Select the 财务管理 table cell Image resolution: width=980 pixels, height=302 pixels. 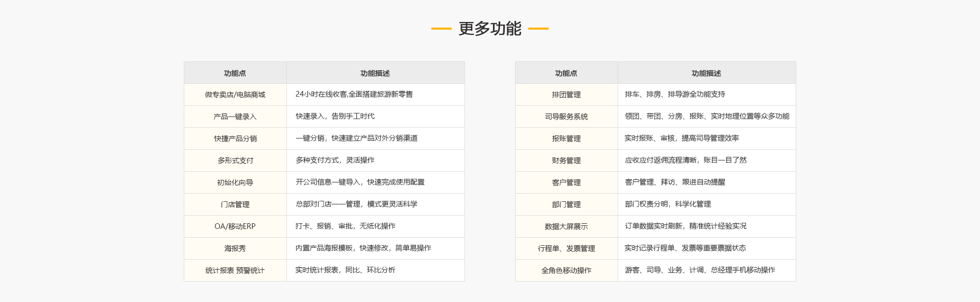coord(566,160)
